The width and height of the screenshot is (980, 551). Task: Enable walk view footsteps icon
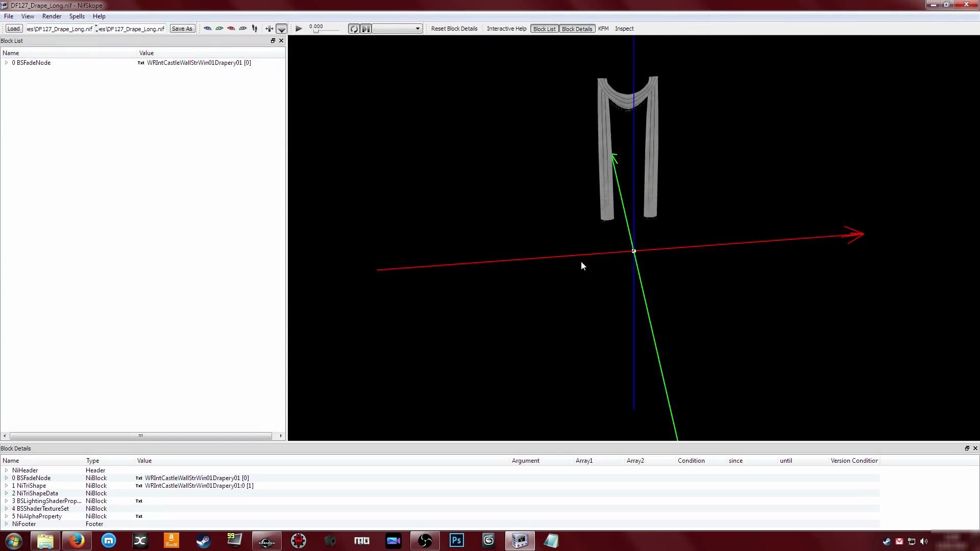[x=255, y=29]
